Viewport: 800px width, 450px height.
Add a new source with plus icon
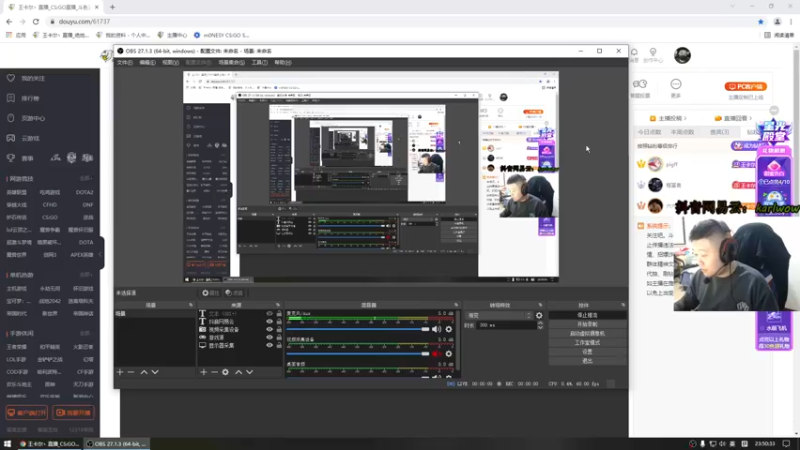(204, 372)
